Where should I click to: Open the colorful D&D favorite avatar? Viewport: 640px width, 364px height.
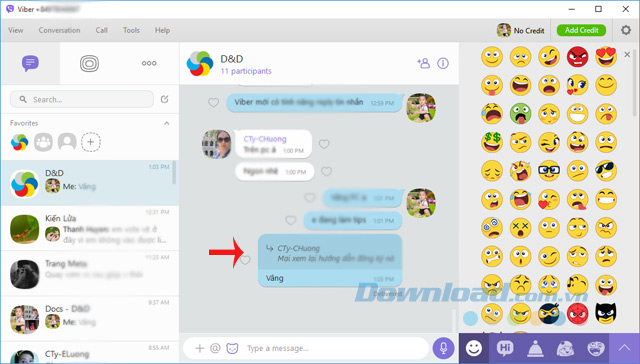20,142
